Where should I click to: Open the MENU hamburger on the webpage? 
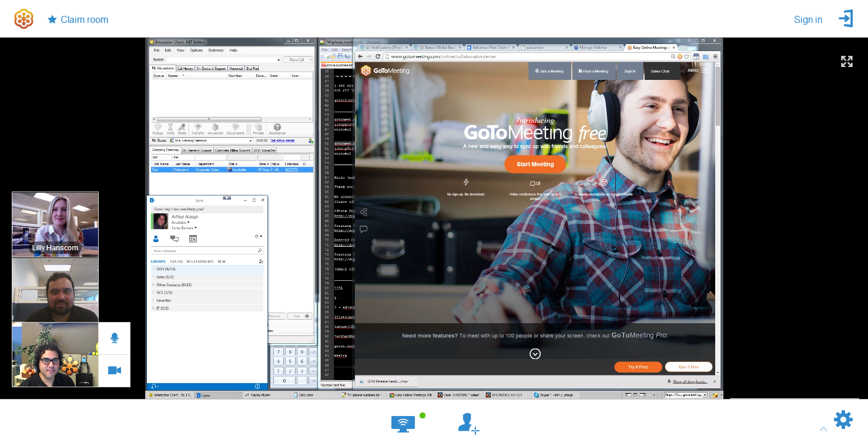click(697, 71)
